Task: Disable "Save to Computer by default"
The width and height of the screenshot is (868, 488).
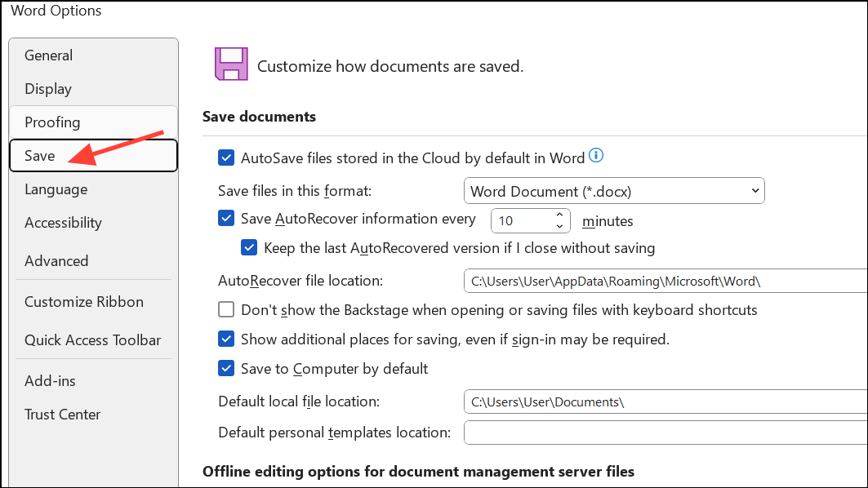Action: (226, 368)
